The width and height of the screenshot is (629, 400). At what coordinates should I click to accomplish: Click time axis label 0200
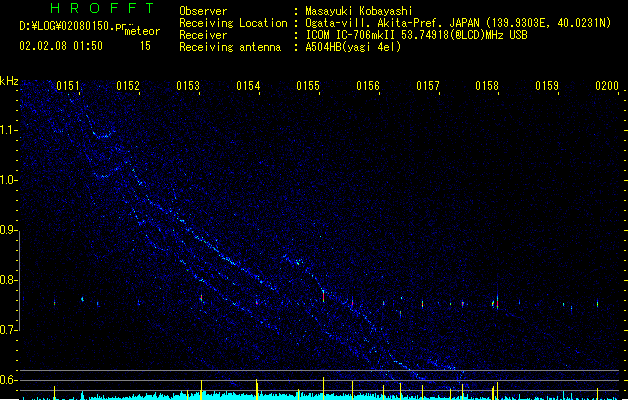(x=607, y=86)
